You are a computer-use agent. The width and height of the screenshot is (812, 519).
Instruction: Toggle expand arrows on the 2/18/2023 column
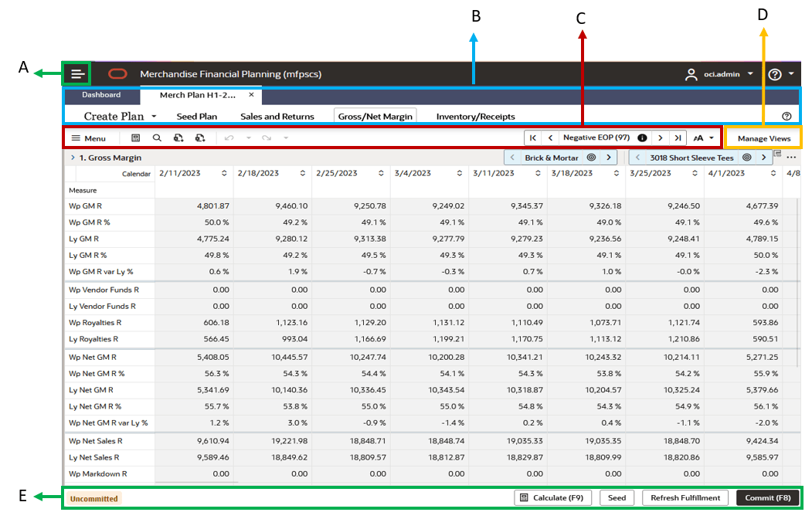point(302,173)
